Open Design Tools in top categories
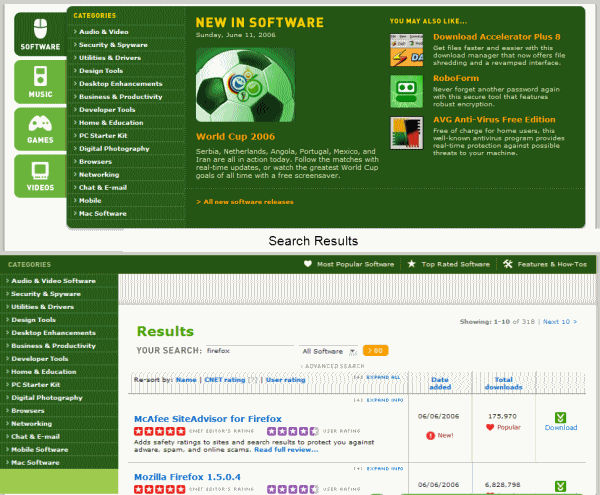The width and height of the screenshot is (600, 495). [101, 71]
